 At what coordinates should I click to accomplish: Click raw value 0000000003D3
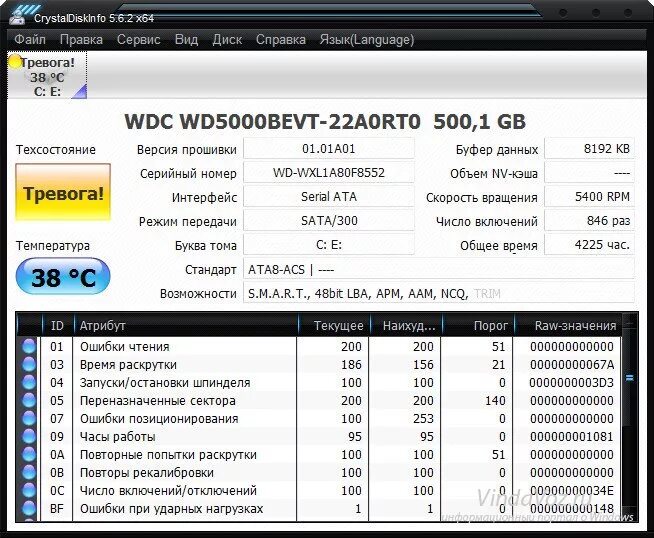point(572,382)
